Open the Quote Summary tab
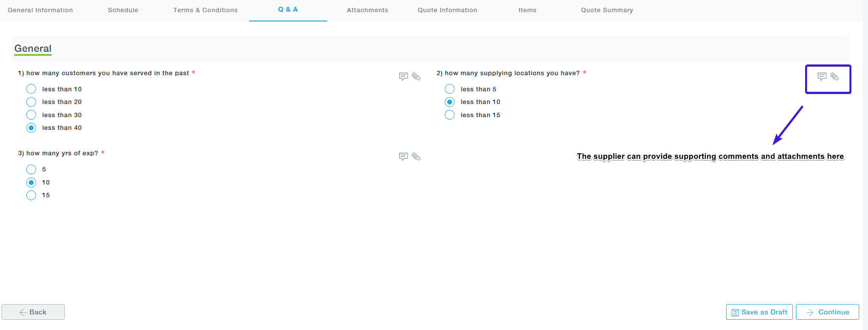 607,10
